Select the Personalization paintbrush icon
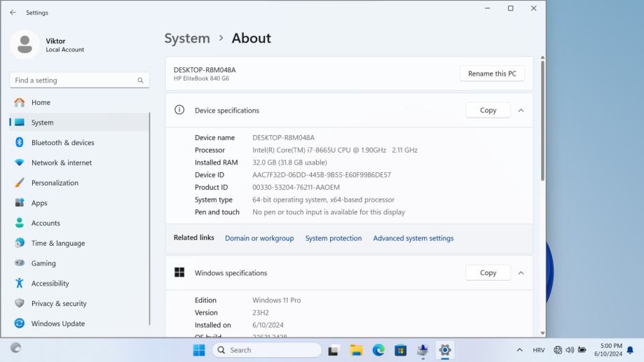The height and width of the screenshot is (362, 644). (x=20, y=183)
